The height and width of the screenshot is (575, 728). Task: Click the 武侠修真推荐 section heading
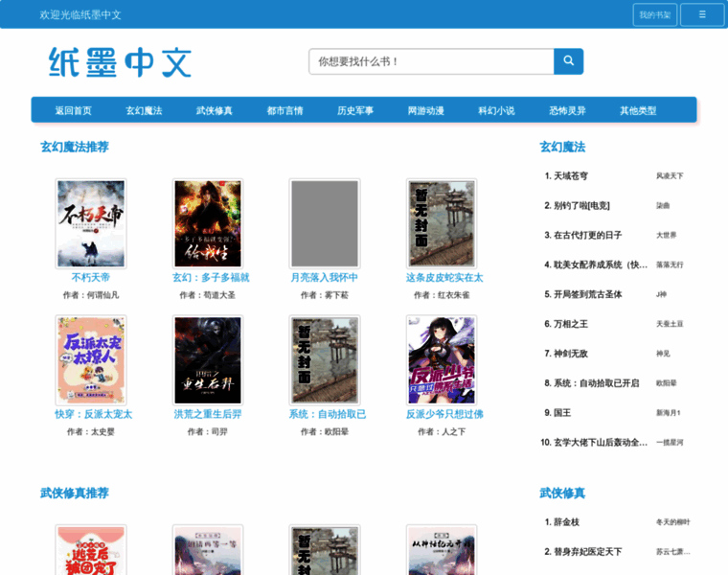point(75,493)
